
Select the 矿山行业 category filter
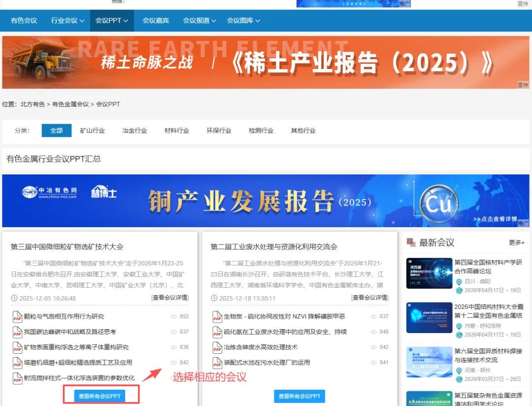point(92,131)
